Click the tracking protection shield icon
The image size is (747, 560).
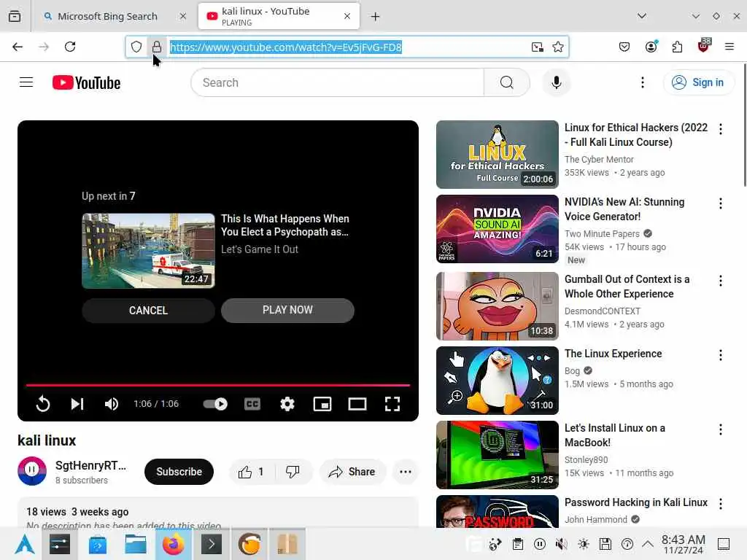(x=136, y=47)
